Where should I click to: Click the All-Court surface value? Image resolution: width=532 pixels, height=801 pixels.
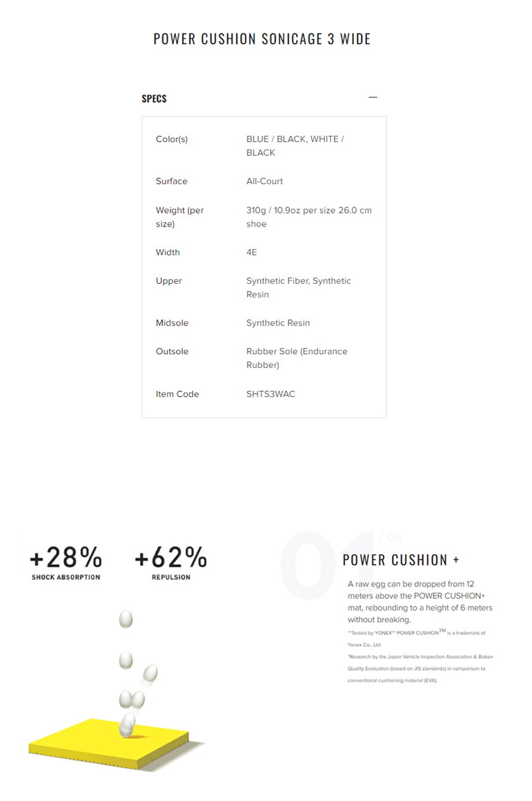pos(265,181)
